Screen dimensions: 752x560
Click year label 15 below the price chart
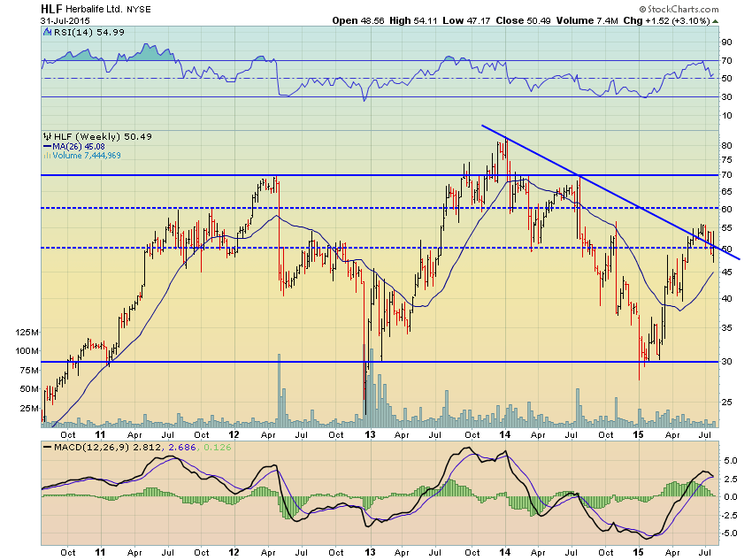638,434
